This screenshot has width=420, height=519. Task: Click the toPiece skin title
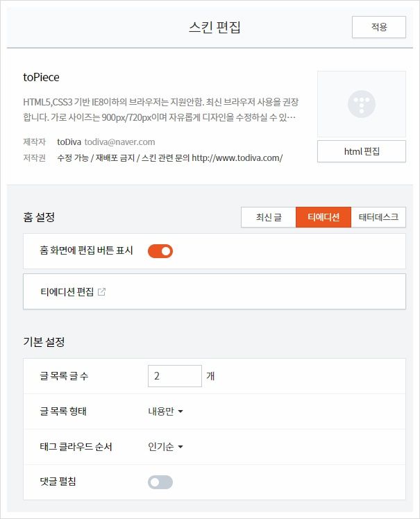point(41,77)
